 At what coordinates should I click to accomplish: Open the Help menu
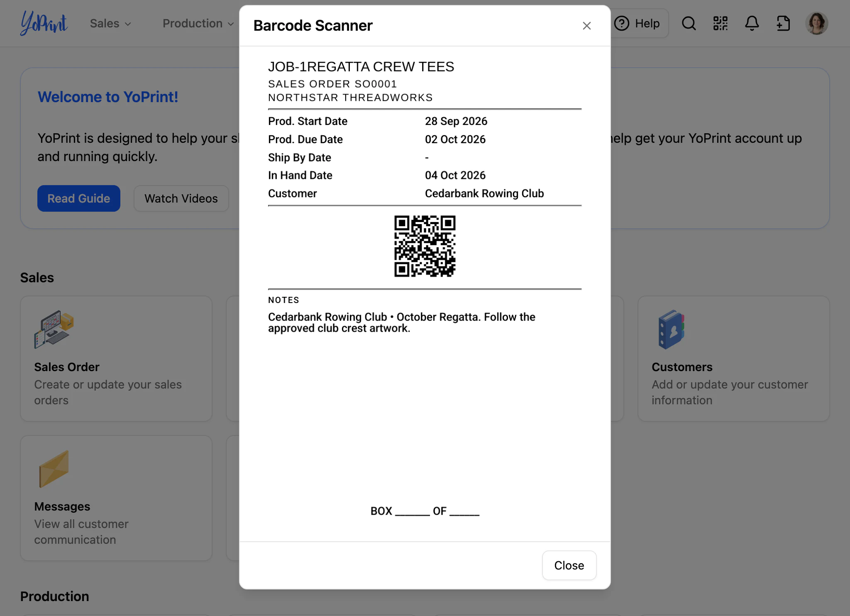(x=637, y=23)
